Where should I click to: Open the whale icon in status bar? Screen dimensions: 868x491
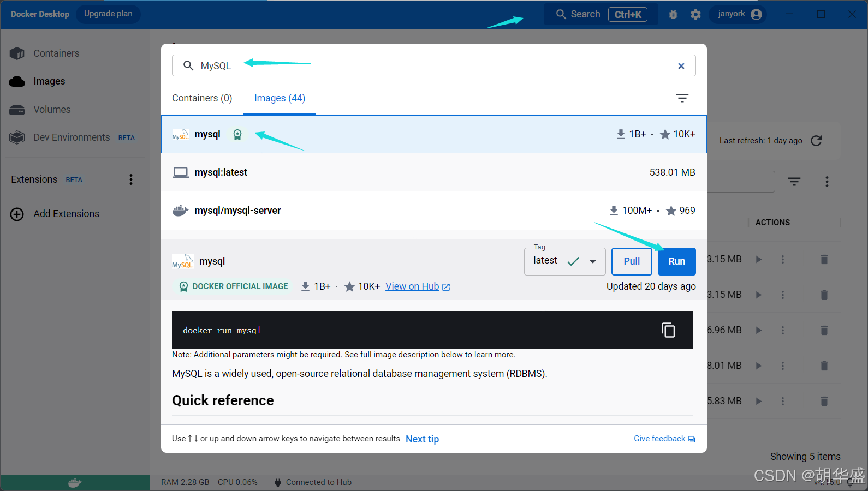click(x=75, y=483)
